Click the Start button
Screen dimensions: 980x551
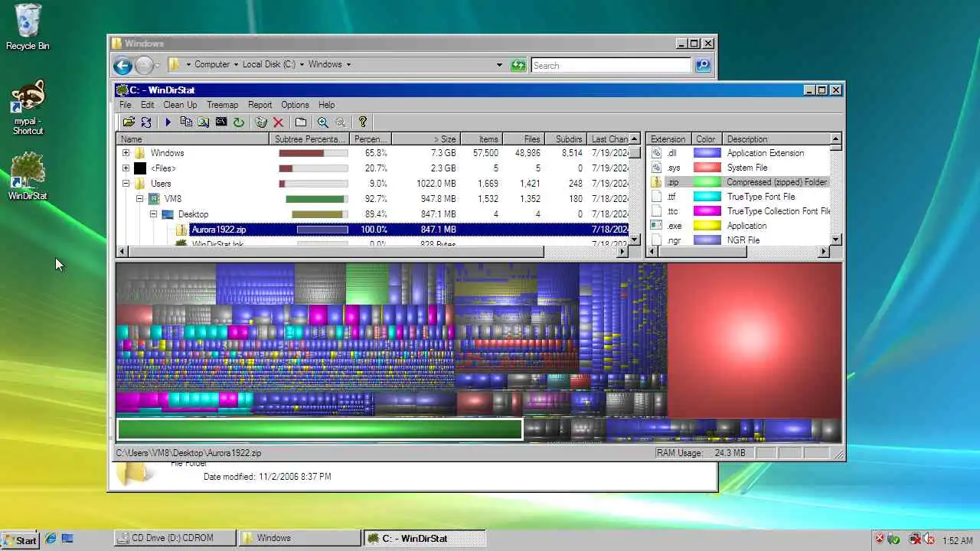coord(20,540)
